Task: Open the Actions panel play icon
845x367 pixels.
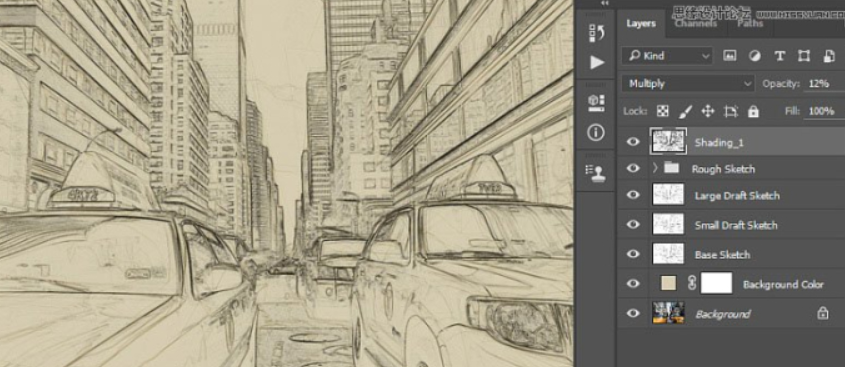Action: point(597,62)
